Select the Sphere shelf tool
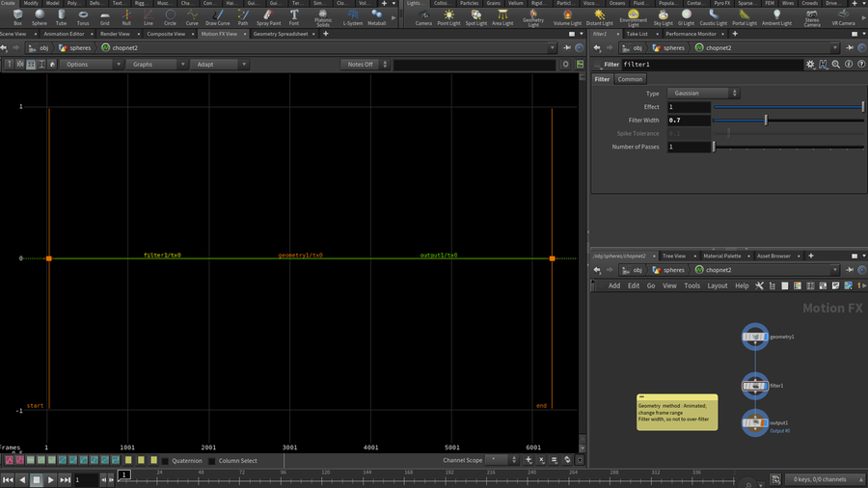The height and width of the screenshot is (488, 868). pos(40,17)
